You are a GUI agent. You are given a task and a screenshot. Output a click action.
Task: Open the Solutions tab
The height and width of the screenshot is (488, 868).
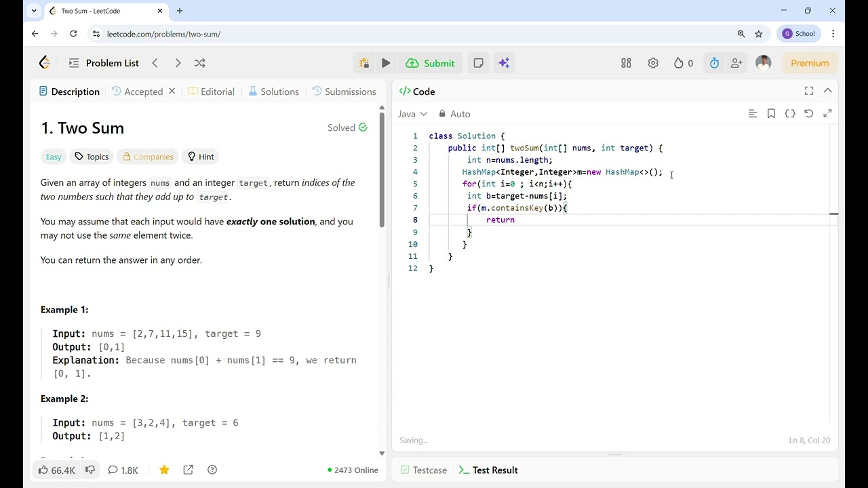(x=273, y=91)
